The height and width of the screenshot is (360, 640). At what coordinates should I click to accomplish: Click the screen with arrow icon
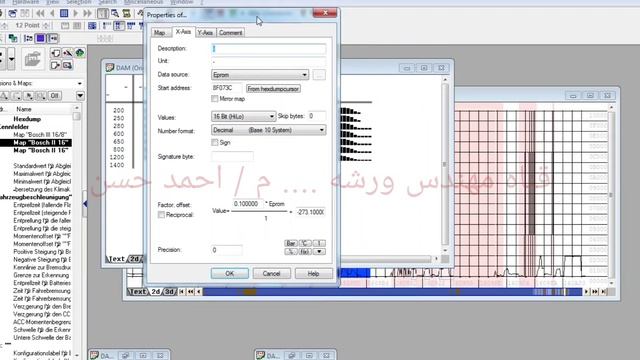pyautogui.click(x=68, y=65)
